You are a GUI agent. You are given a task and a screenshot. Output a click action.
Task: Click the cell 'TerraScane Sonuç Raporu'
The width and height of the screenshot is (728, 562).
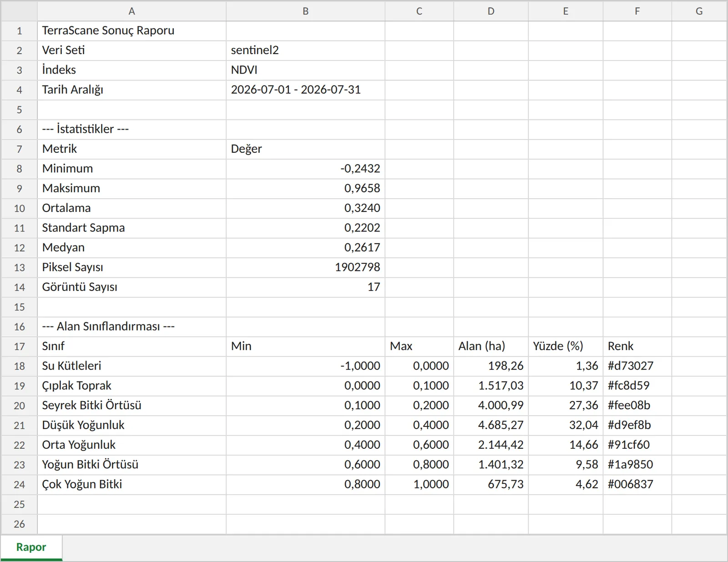click(131, 31)
